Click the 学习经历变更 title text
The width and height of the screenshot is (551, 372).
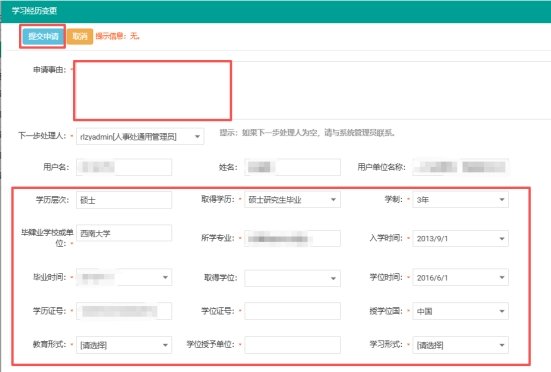(x=34, y=11)
